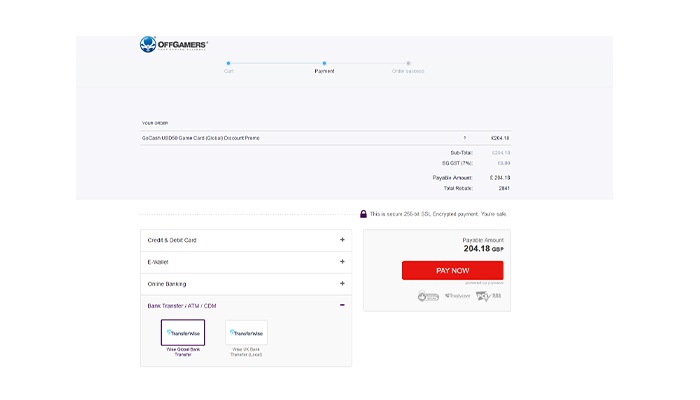Click the Payable Amount 204.18 GBP text
Screen dimensions: 700x400
[x=483, y=245]
